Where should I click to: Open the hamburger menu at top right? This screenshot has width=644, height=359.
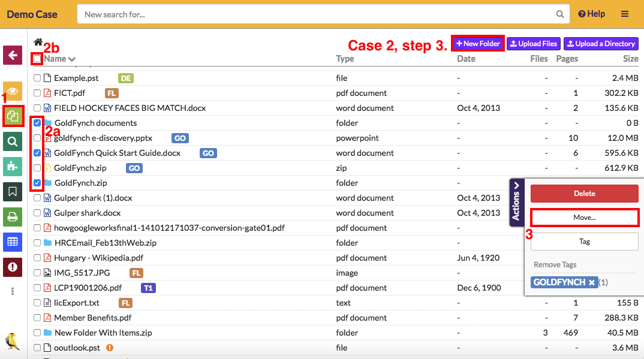click(625, 14)
